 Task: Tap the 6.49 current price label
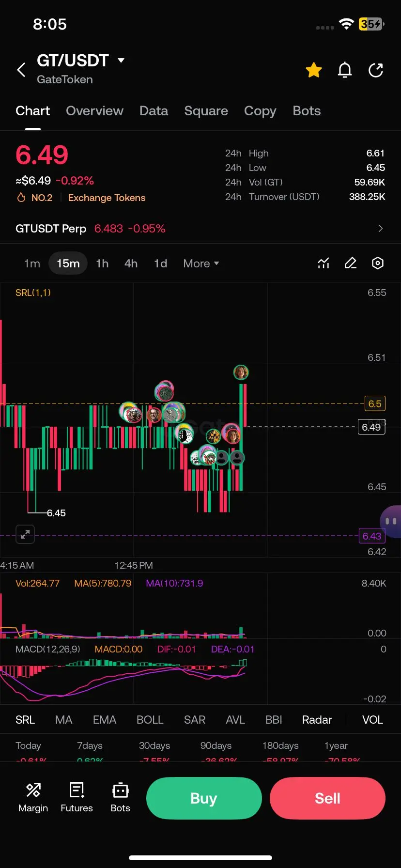[371, 427]
